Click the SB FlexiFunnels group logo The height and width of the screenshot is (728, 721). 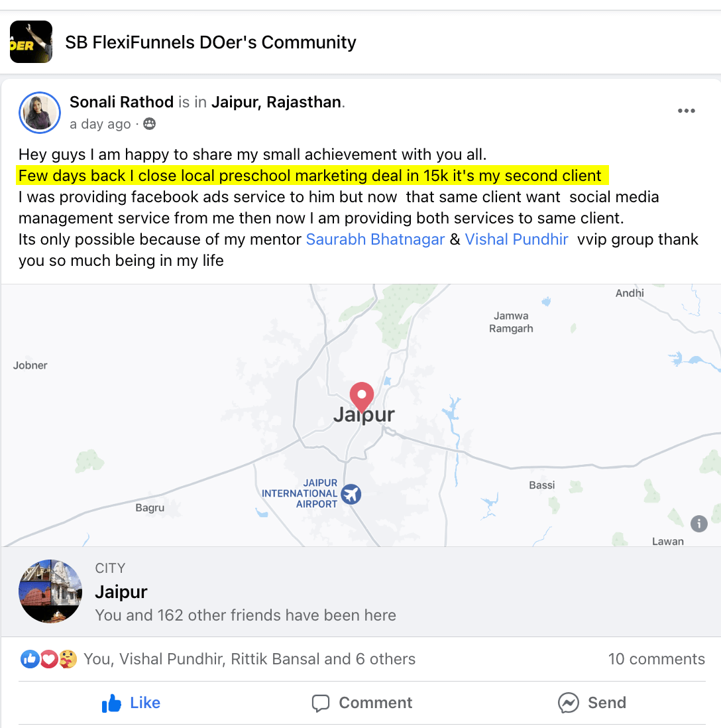pyautogui.click(x=31, y=42)
